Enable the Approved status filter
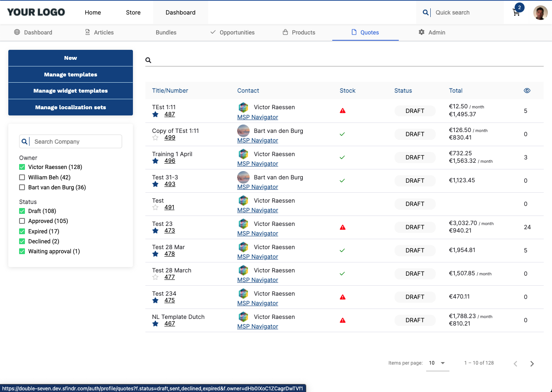Screen dimensions: 552x392 click(22, 221)
